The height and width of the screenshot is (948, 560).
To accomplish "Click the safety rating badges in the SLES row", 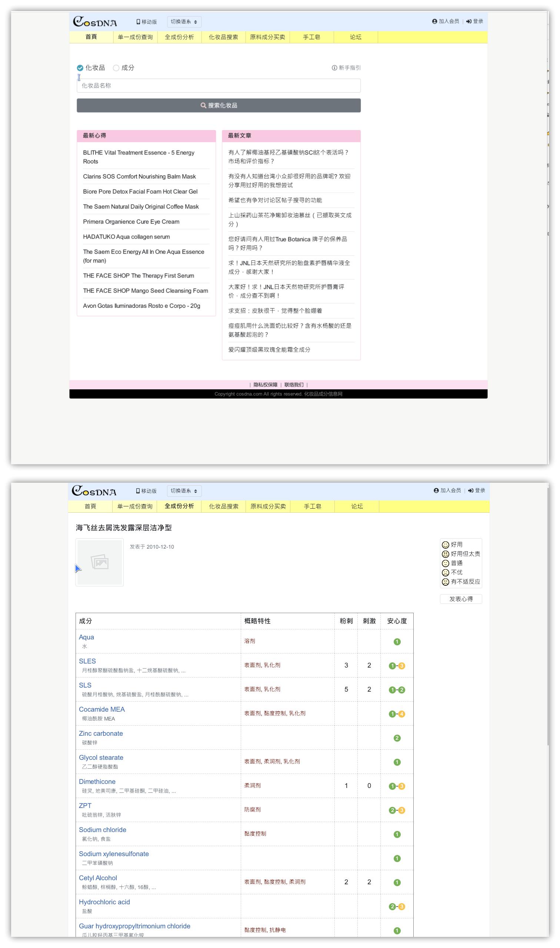I will [x=397, y=666].
